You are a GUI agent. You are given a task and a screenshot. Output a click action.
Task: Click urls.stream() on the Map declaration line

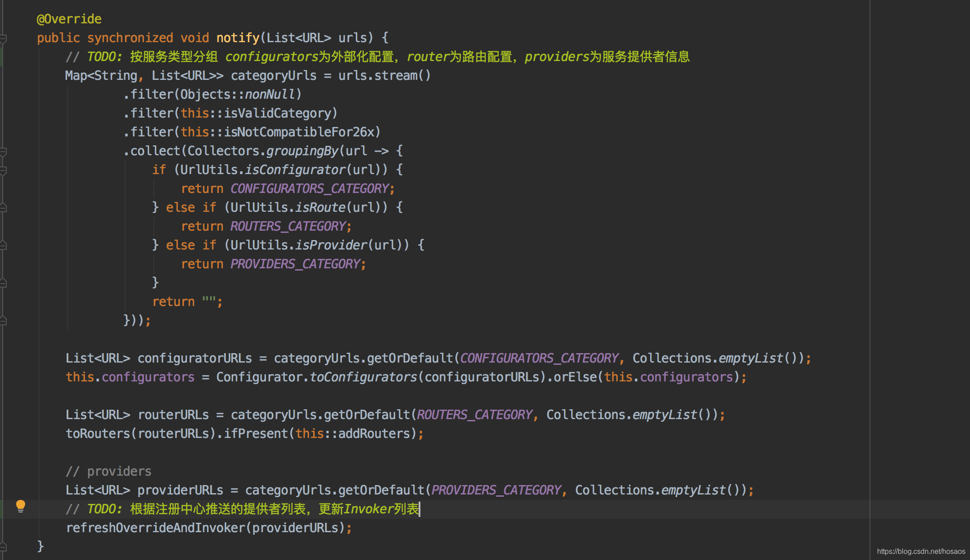pyautogui.click(x=385, y=76)
